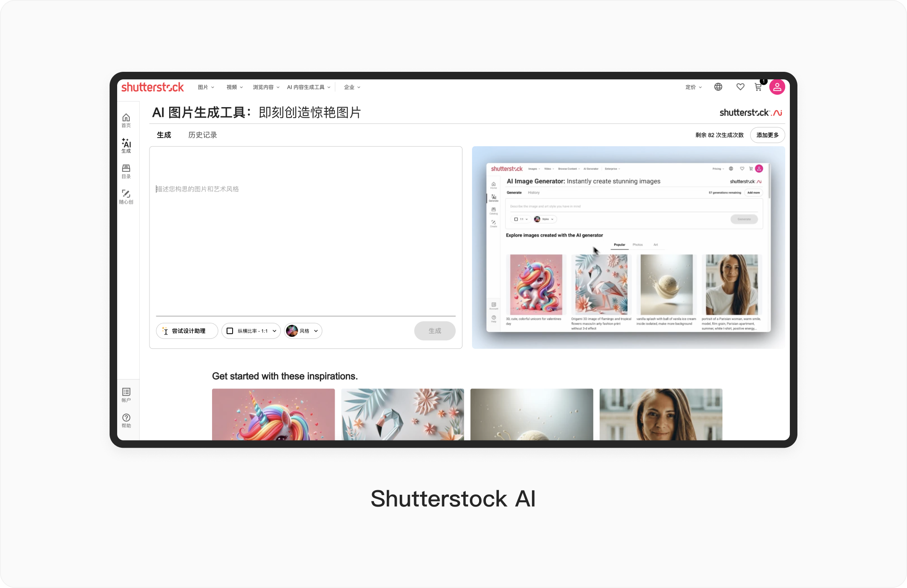The width and height of the screenshot is (907, 588).
Task: Click the 尝试设计助理 button
Action: click(187, 331)
